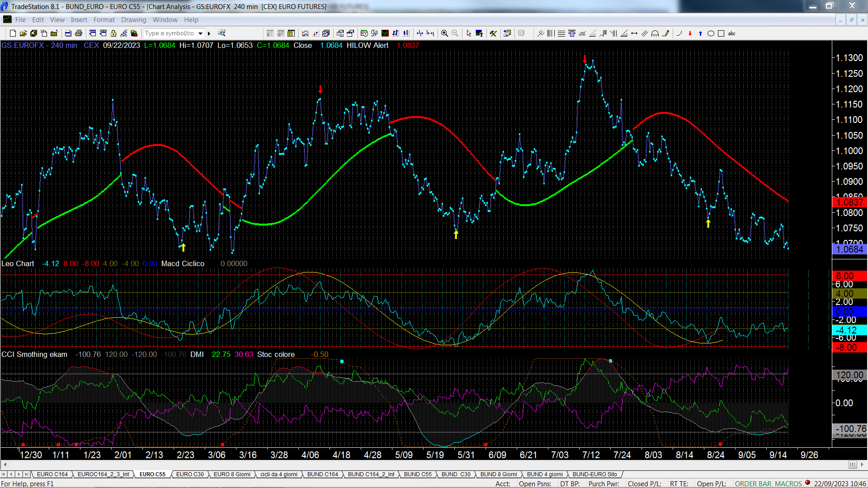This screenshot has height=488, width=868.
Task: Click the print icon with blue printer
Action: [68, 33]
